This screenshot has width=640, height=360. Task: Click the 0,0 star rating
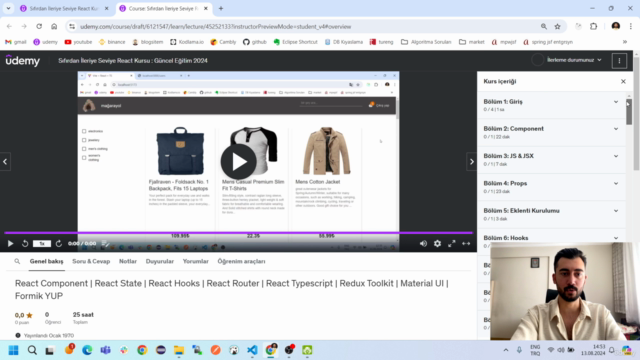point(24,315)
